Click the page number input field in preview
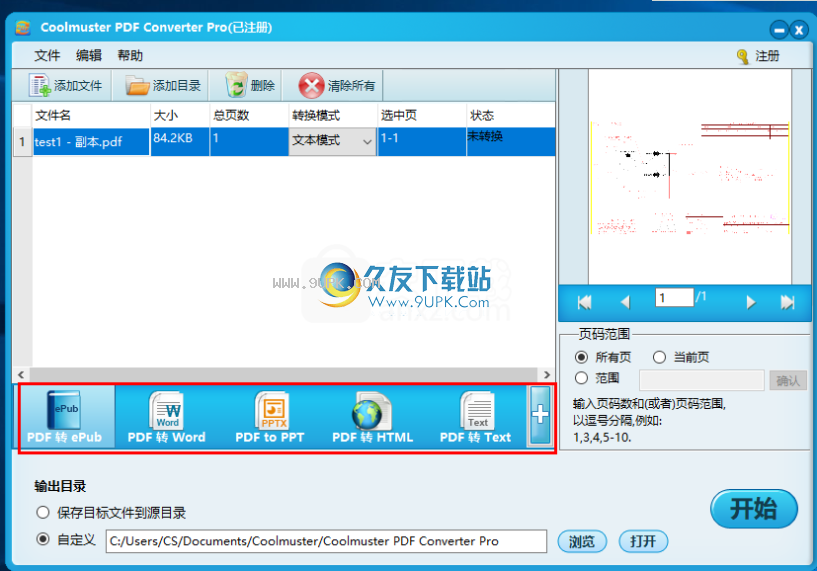This screenshot has height=571, width=817. (x=674, y=297)
